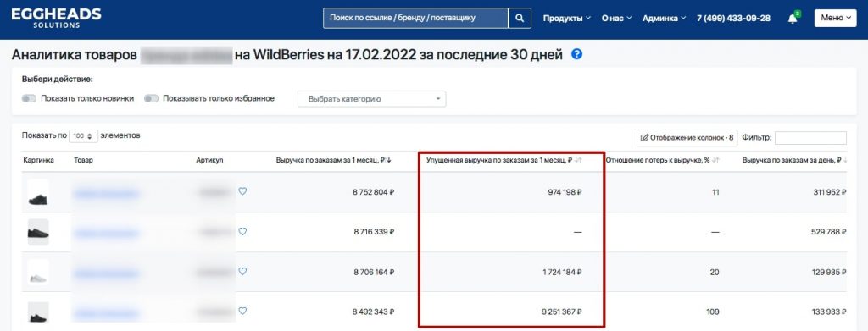Click the 'Фильтр' input field

810,138
